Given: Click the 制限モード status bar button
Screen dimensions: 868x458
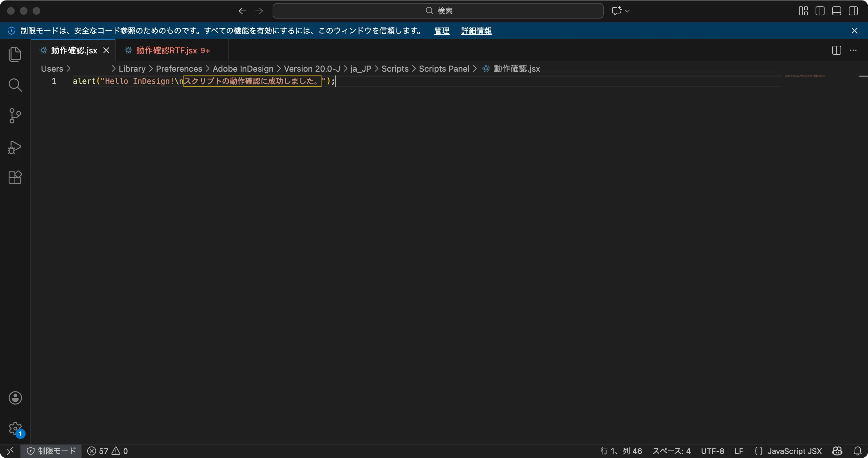Looking at the screenshot, I should [51, 451].
